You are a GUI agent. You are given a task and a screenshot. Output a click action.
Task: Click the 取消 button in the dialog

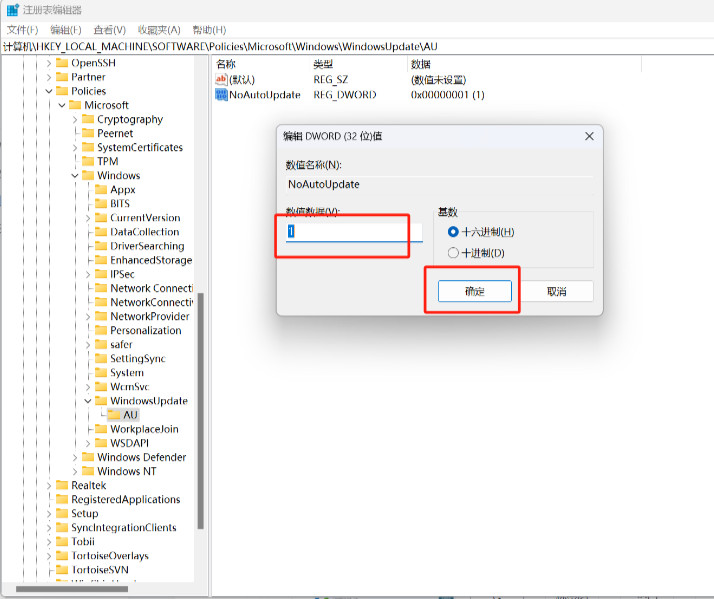click(556, 291)
